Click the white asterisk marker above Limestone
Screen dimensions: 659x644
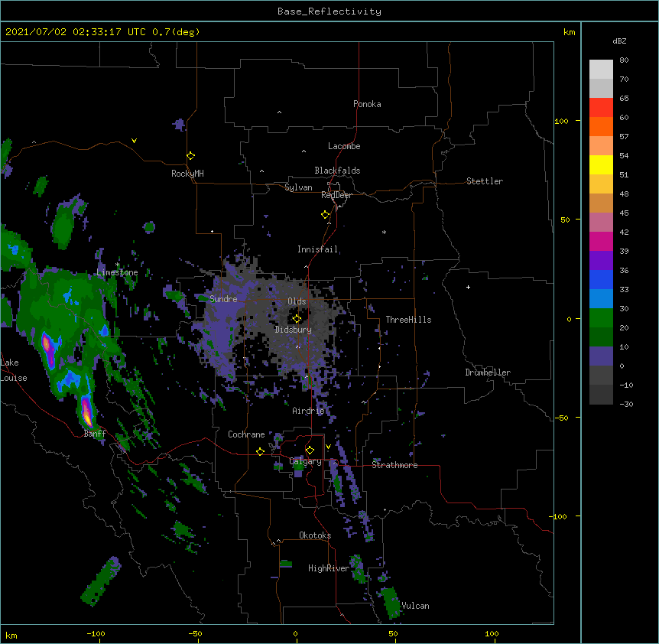coord(117,265)
